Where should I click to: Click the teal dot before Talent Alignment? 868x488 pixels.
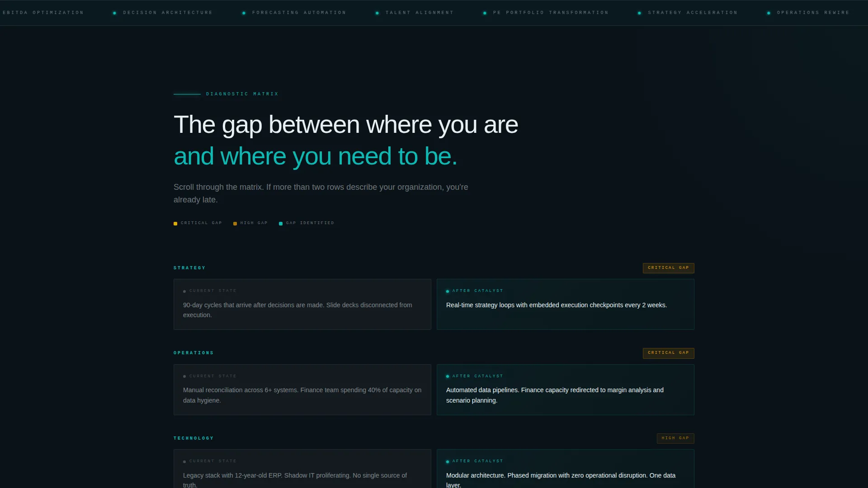[x=377, y=13]
